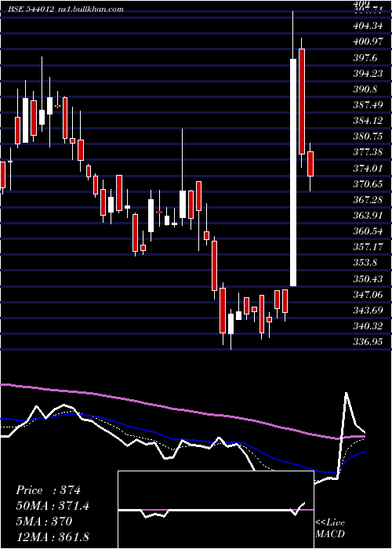This screenshot has height=549, width=392.
Task: Select the 5MA : 370 legend entry
Action: 44,522
